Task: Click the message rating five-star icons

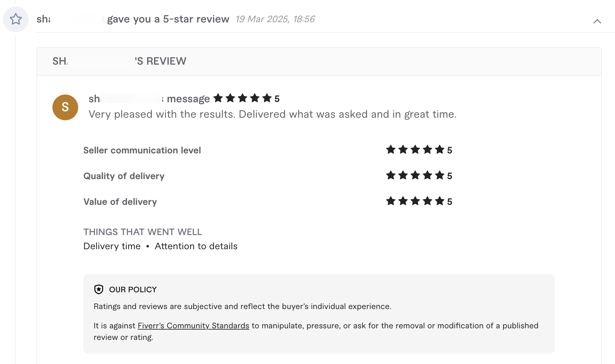Action: 243,98
